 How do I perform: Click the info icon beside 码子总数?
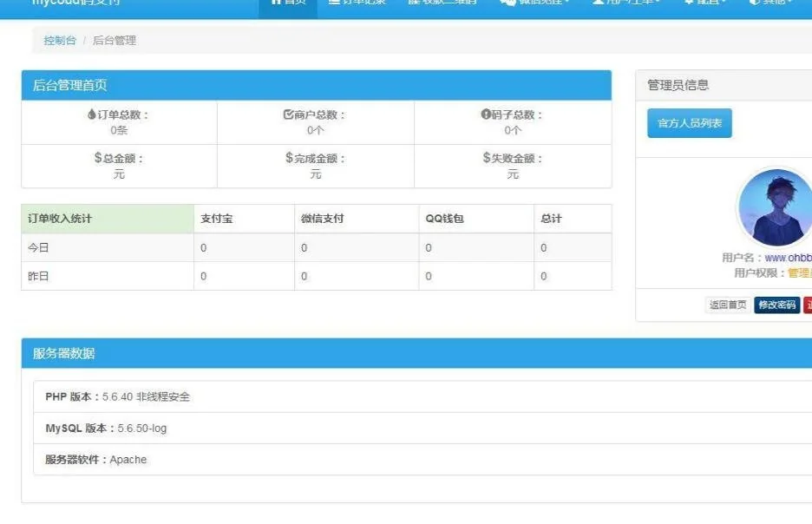coord(486,115)
